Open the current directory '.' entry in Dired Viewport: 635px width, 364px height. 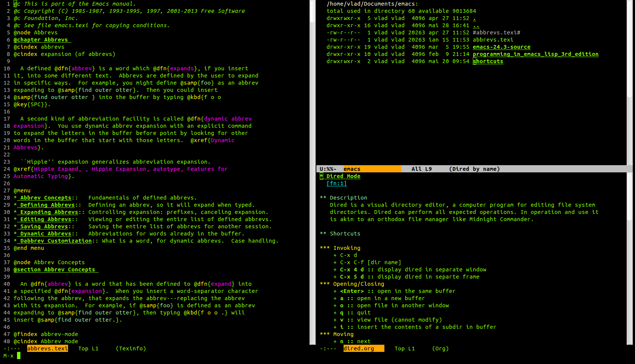pos(474,18)
